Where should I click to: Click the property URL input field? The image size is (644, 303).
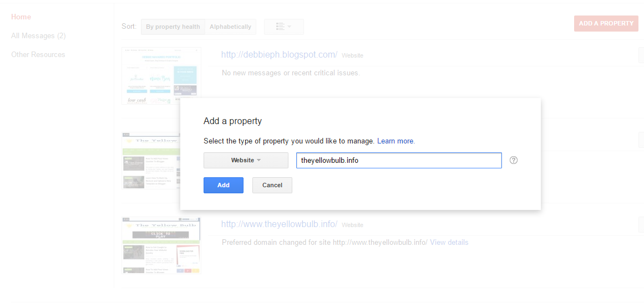tap(399, 160)
